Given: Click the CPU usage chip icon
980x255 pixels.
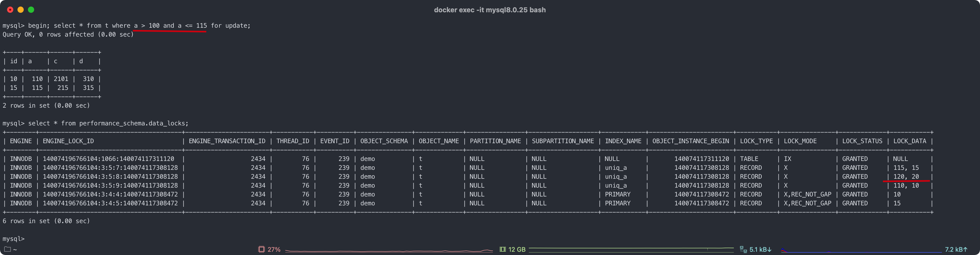Looking at the screenshot, I should tap(261, 249).
